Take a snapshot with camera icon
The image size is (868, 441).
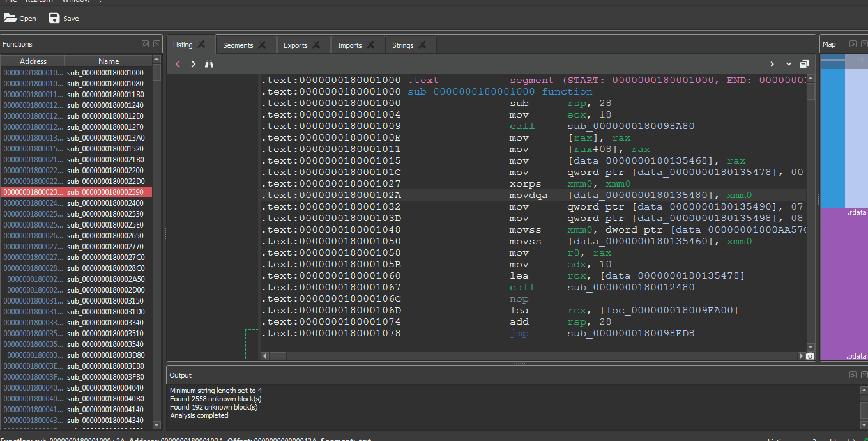coord(811,356)
